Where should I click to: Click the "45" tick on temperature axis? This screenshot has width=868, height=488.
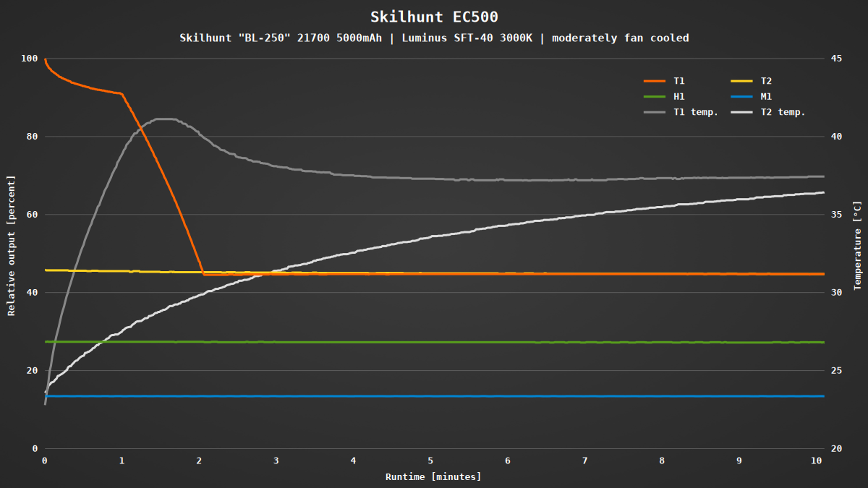(837, 58)
